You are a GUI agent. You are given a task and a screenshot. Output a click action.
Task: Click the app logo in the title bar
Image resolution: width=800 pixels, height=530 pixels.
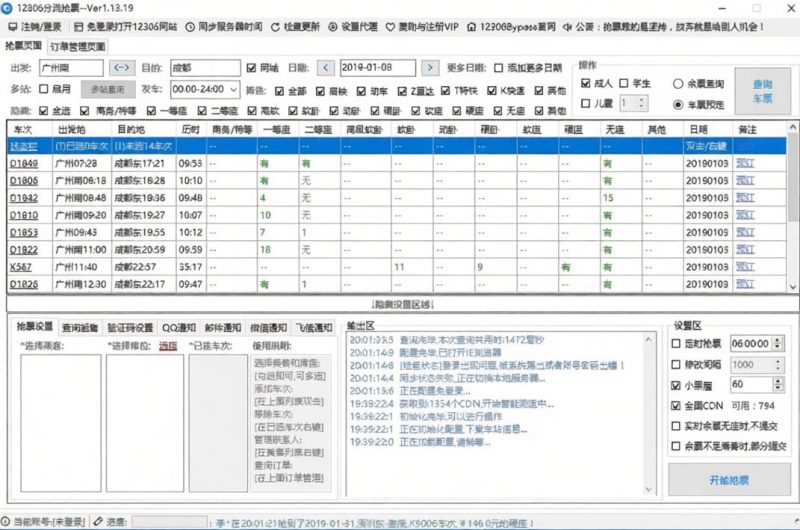(6, 8)
